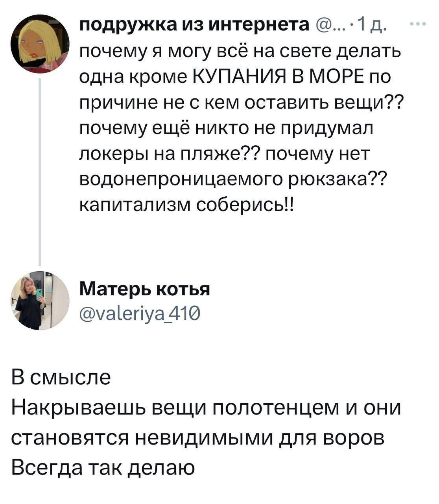This screenshot has width=439, height=504.
Task: Click the mirror selfie avatar of the replier
Action: coord(40,300)
